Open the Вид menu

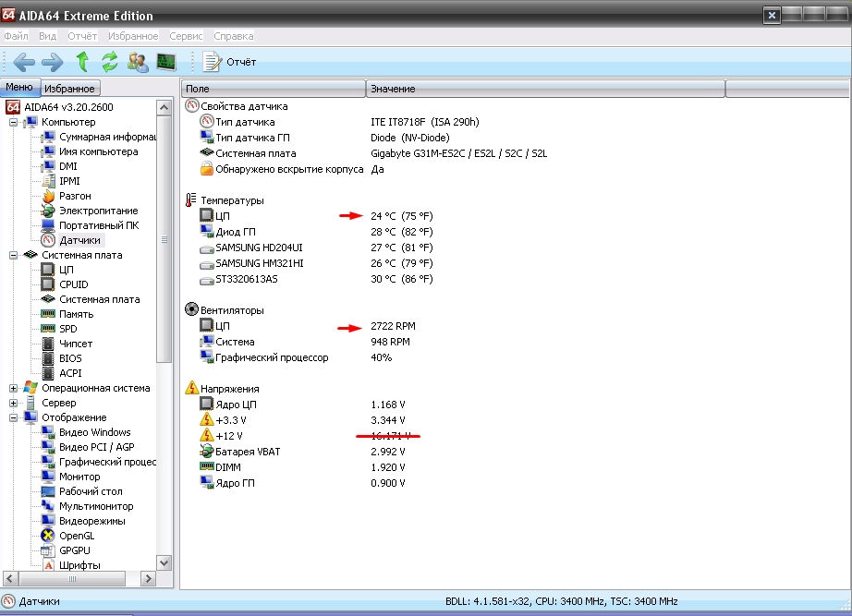point(47,36)
